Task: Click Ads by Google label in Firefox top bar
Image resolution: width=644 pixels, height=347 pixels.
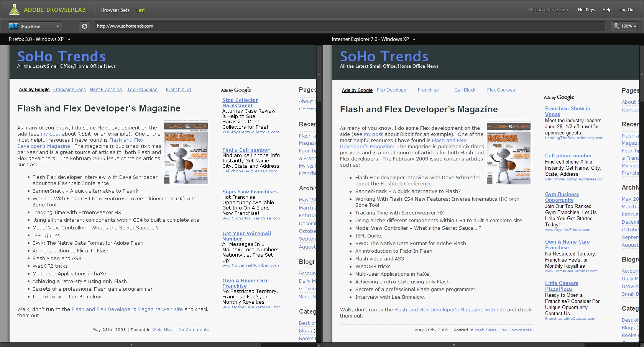Action: pos(34,90)
